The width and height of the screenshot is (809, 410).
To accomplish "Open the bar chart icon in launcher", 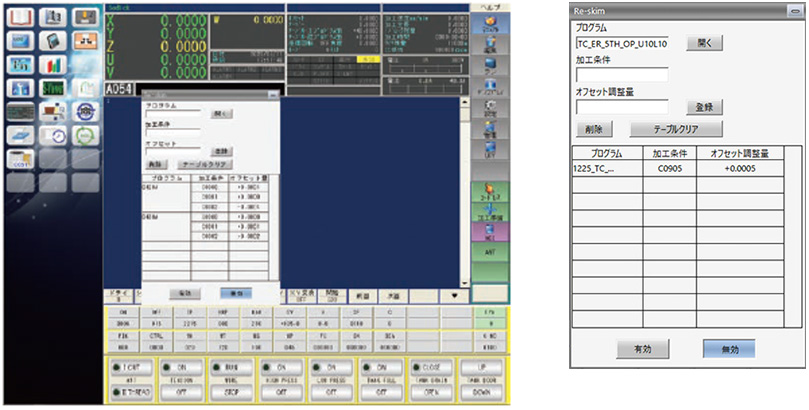I will [x=53, y=65].
